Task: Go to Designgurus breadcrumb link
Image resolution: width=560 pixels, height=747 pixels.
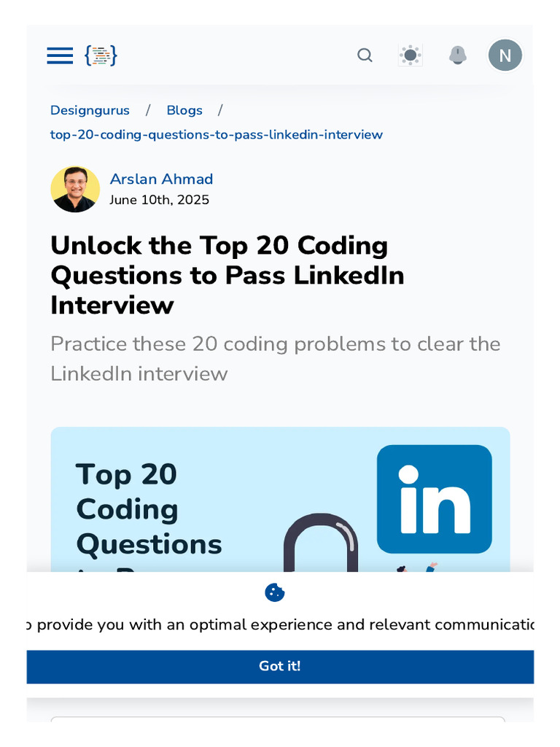Action: pos(90,110)
